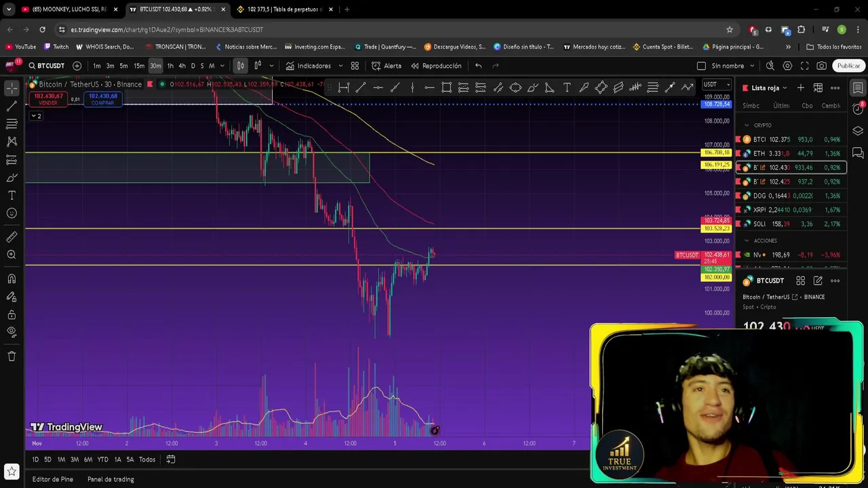Select the 3m timeframe
The height and width of the screenshot is (488, 868).
pos(110,66)
